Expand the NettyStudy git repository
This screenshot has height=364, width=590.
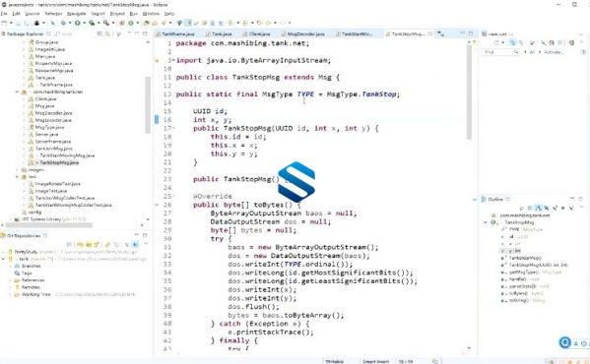(4, 252)
